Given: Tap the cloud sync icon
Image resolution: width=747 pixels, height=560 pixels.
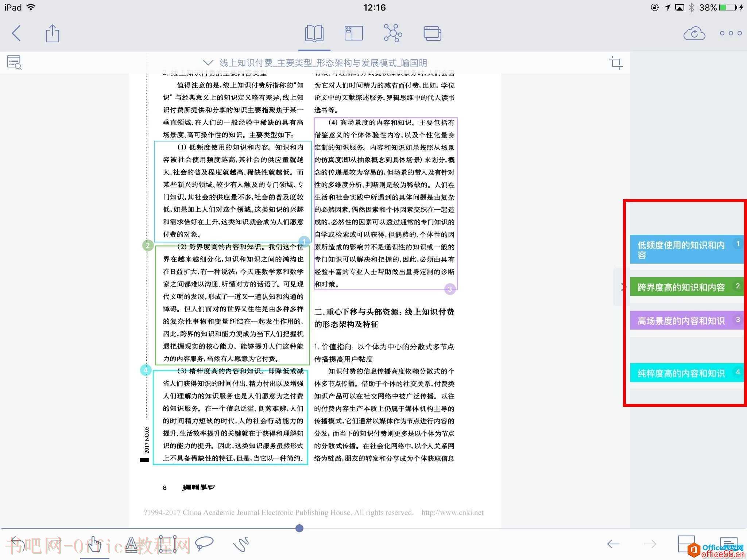Looking at the screenshot, I should pyautogui.click(x=694, y=34).
